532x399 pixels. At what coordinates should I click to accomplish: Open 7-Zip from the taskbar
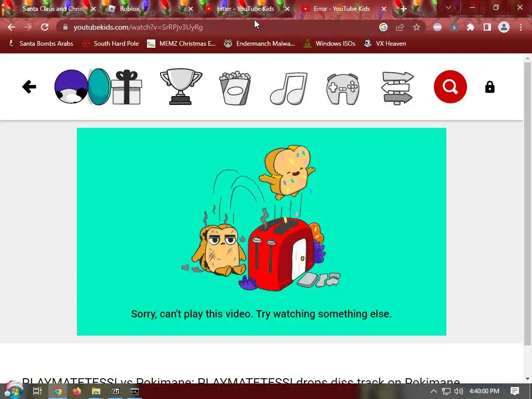[x=115, y=391]
